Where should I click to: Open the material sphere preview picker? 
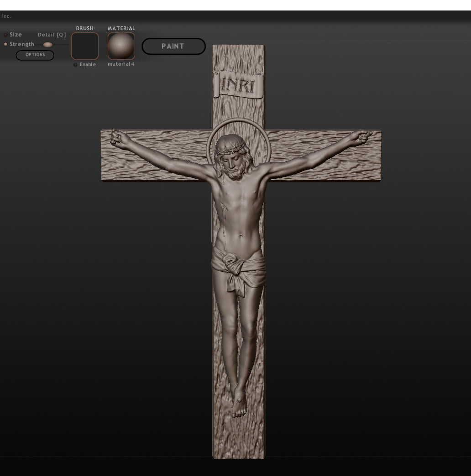pyautogui.click(x=121, y=46)
